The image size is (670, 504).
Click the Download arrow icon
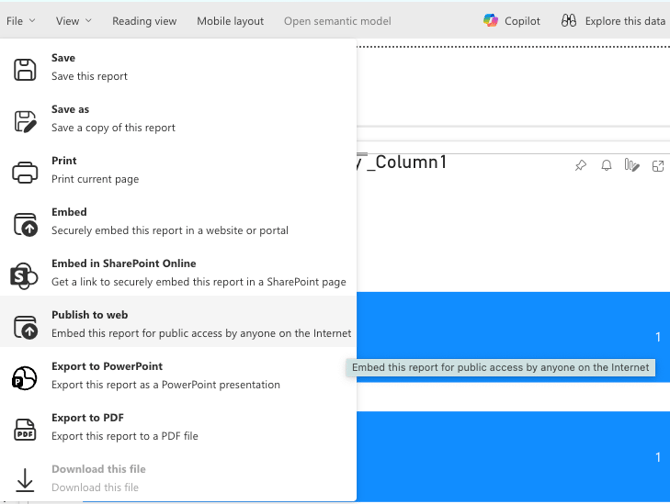[x=25, y=480]
